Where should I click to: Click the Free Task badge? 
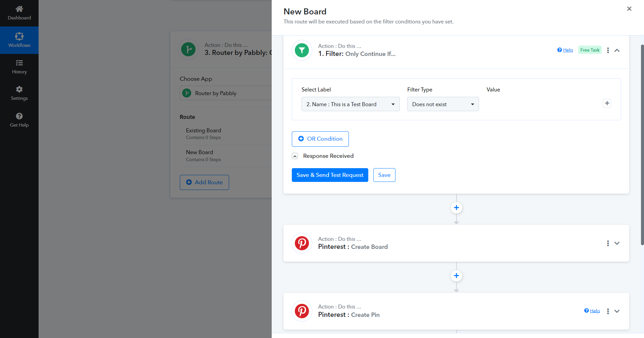coord(590,50)
